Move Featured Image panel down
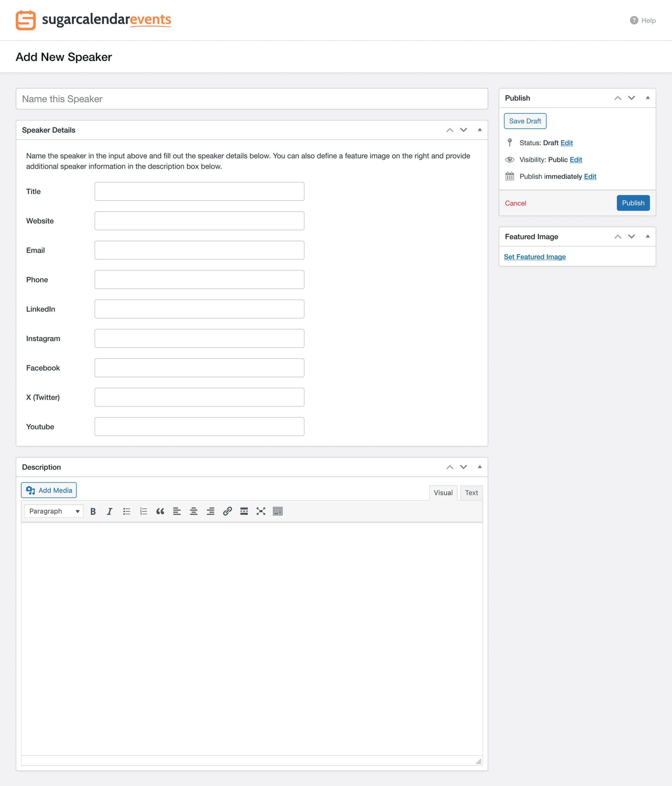Image resolution: width=672 pixels, height=786 pixels. pos(631,236)
